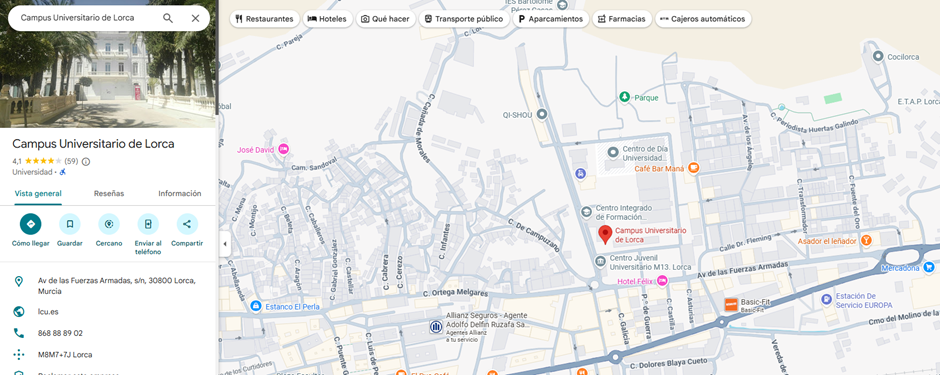Click the wheelchair accessibility icon
The height and width of the screenshot is (375, 940).
(x=63, y=172)
